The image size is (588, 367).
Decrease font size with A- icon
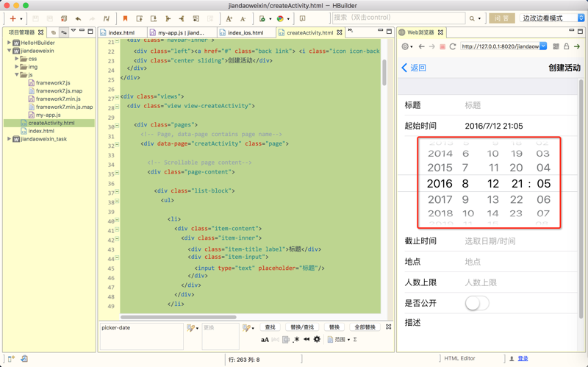(243, 18)
